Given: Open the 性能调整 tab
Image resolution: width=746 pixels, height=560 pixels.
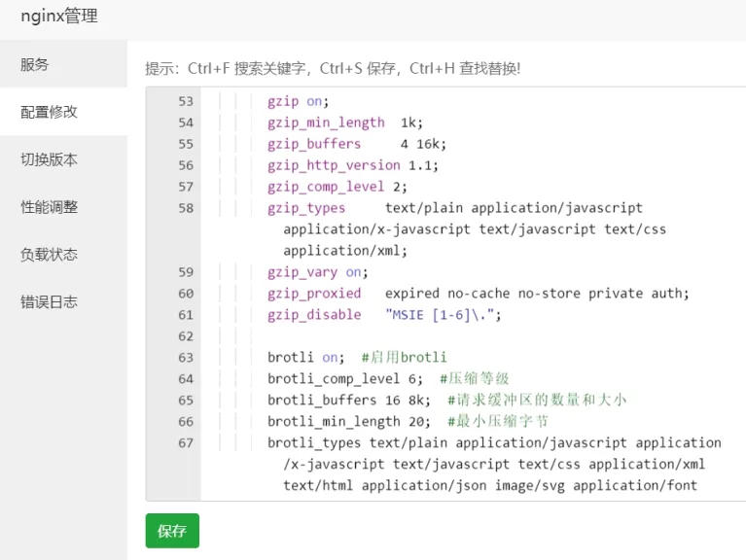Looking at the screenshot, I should click(x=49, y=207).
